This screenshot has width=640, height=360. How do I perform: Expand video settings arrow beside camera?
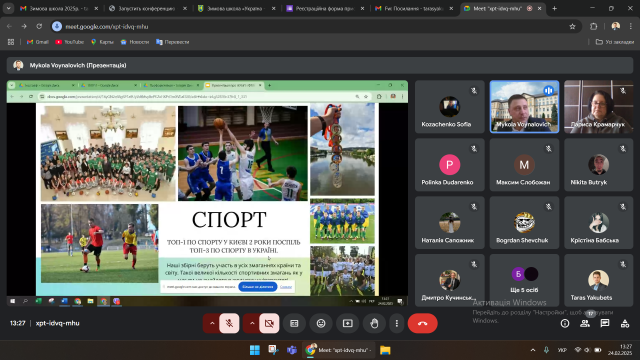pyautogui.click(x=252, y=323)
